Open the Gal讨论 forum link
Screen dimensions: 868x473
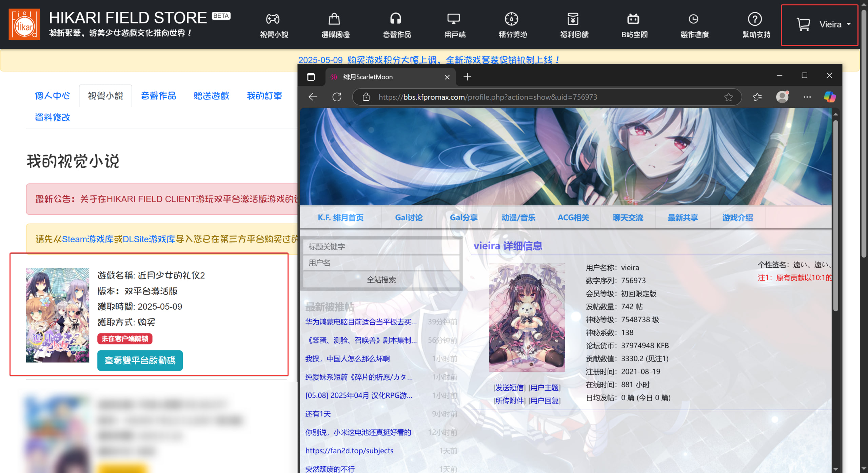coord(409,218)
